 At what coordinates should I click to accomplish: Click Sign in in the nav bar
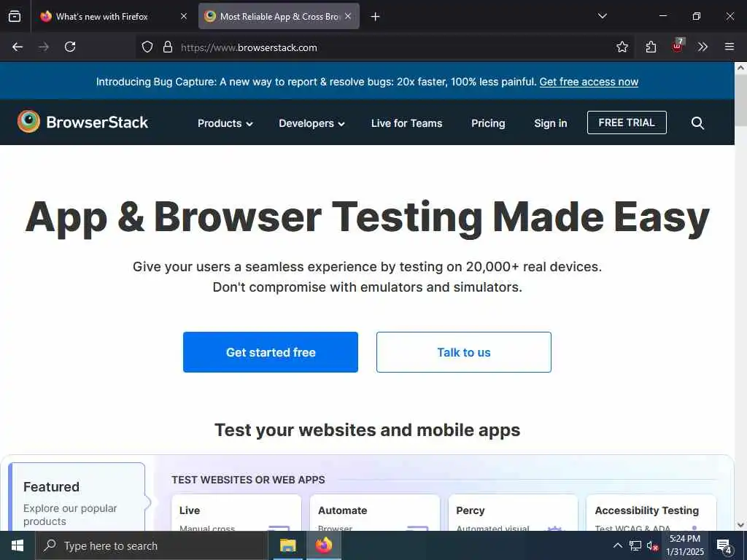[550, 123]
